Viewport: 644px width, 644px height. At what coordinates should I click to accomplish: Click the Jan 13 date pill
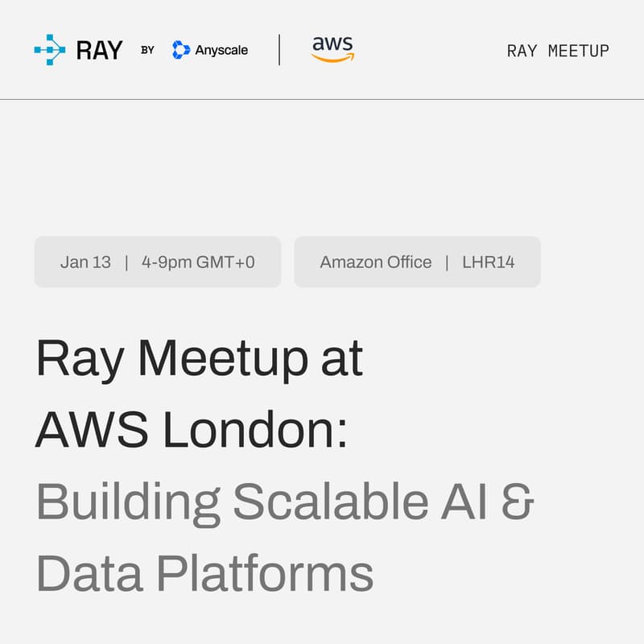[x=156, y=262]
